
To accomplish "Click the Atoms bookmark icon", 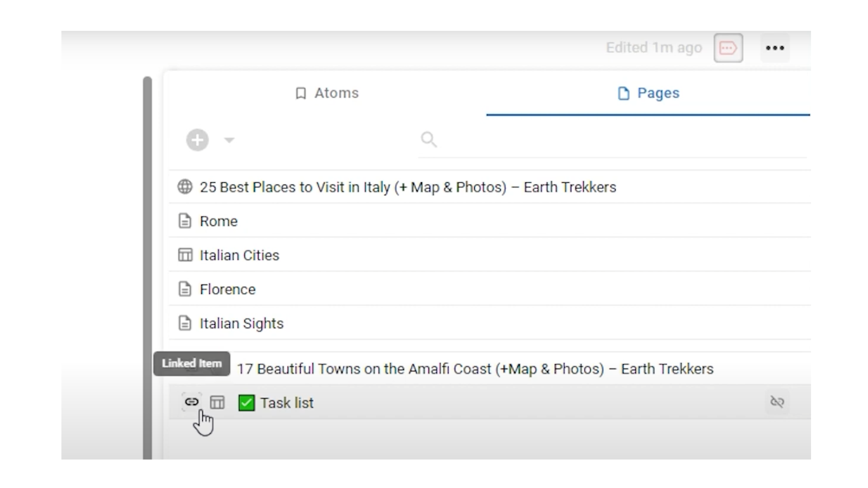I will pos(301,93).
